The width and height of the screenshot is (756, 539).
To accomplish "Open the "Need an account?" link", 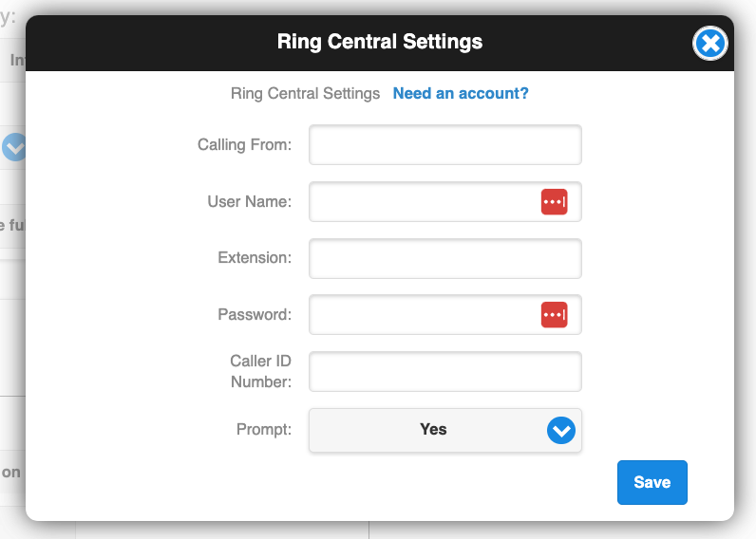I will coord(461,93).
